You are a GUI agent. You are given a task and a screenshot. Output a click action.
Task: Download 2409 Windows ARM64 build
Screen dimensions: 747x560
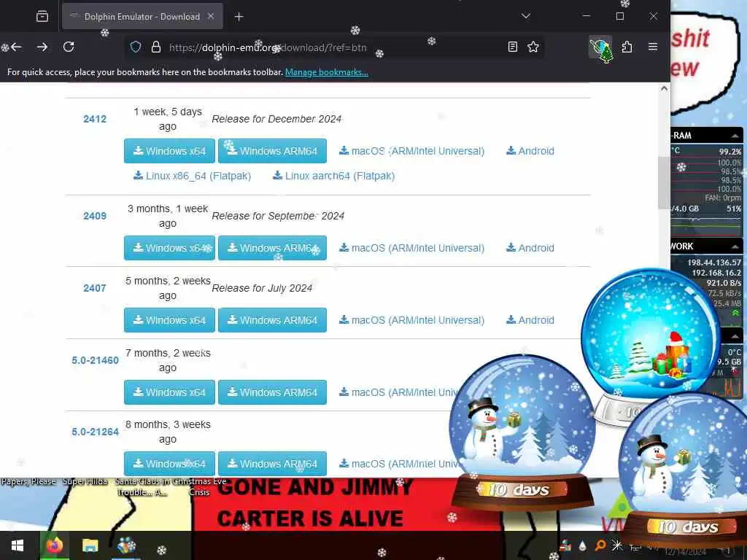click(x=273, y=248)
